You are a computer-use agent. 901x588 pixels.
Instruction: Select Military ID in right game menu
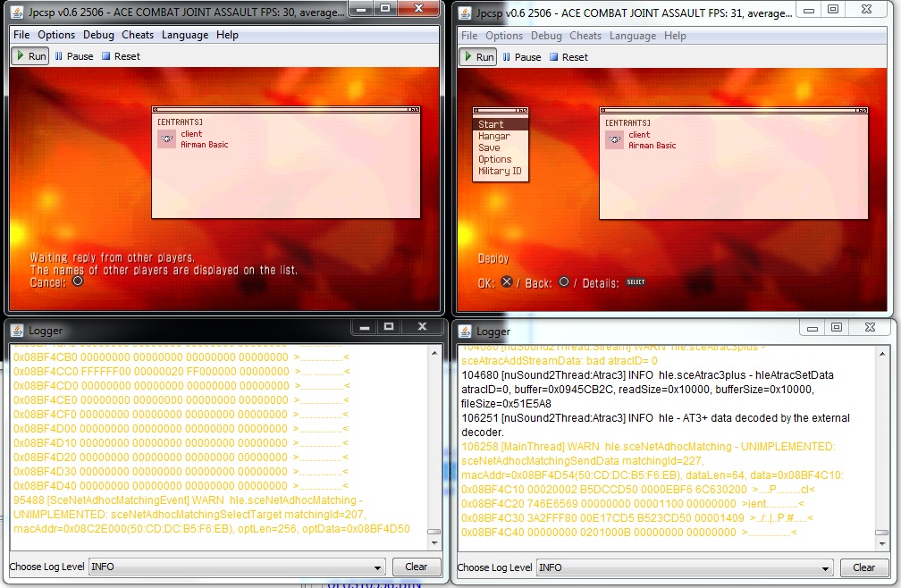tap(500, 171)
